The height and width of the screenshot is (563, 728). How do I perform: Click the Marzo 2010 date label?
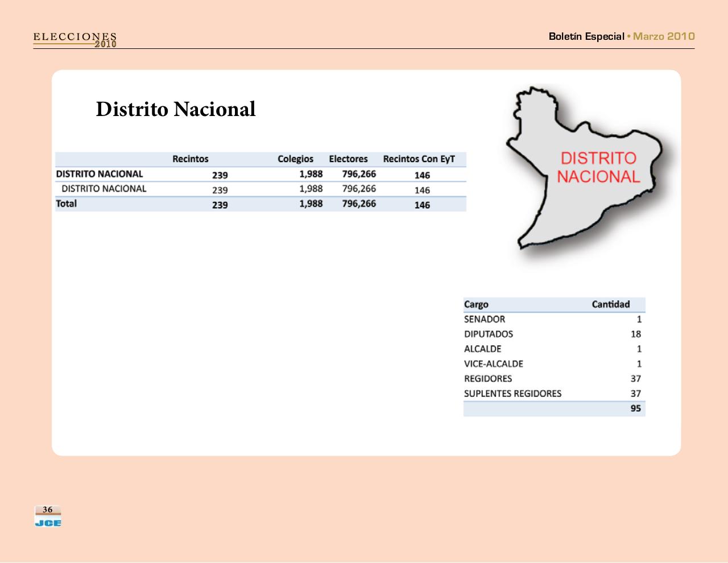[x=663, y=36]
